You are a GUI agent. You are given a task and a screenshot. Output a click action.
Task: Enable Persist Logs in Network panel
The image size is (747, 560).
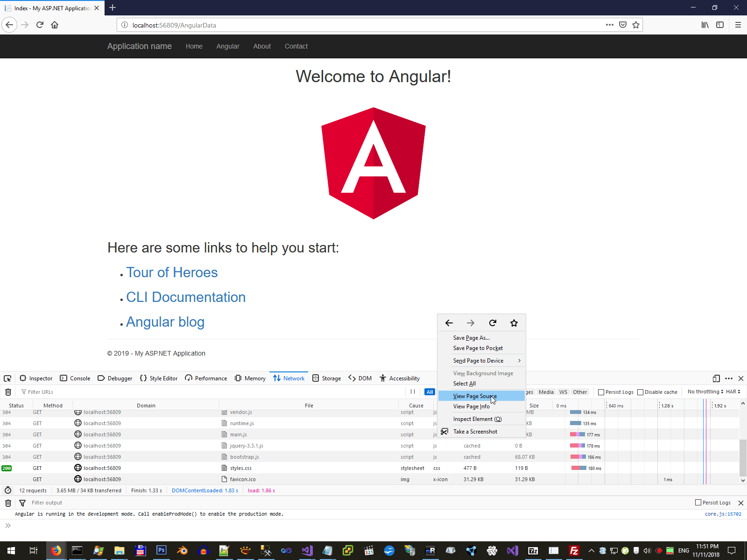point(601,392)
